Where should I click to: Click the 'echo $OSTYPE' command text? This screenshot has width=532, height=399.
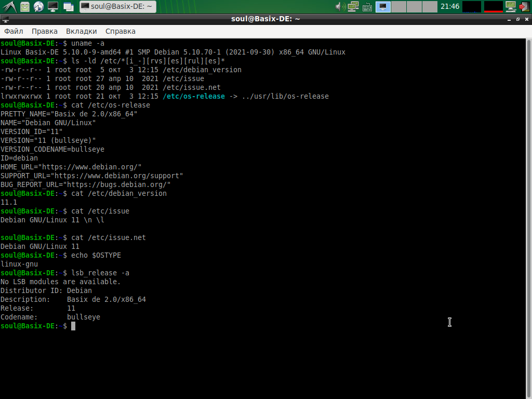96,255
